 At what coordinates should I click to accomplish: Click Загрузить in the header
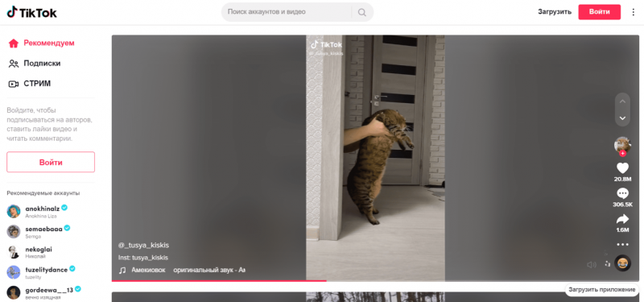tap(555, 12)
